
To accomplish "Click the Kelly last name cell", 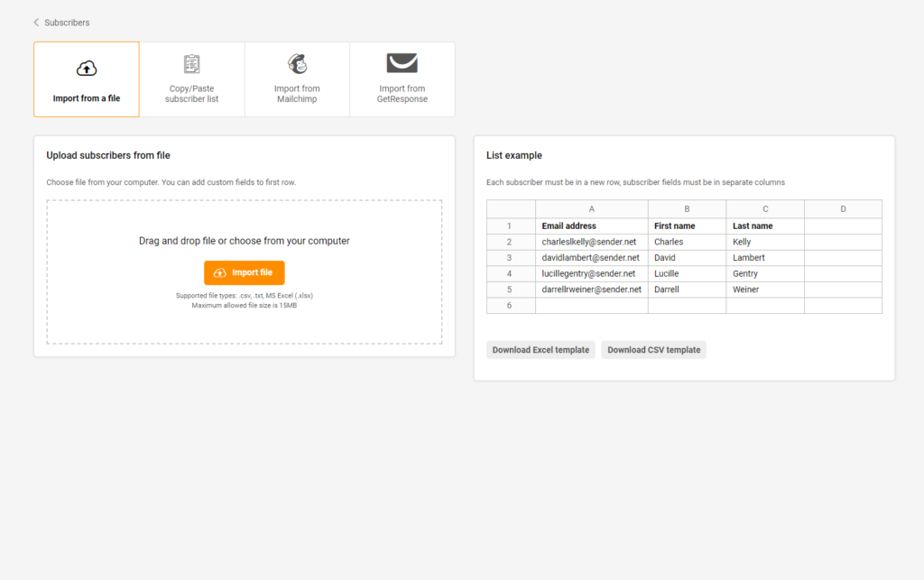I will pos(765,242).
